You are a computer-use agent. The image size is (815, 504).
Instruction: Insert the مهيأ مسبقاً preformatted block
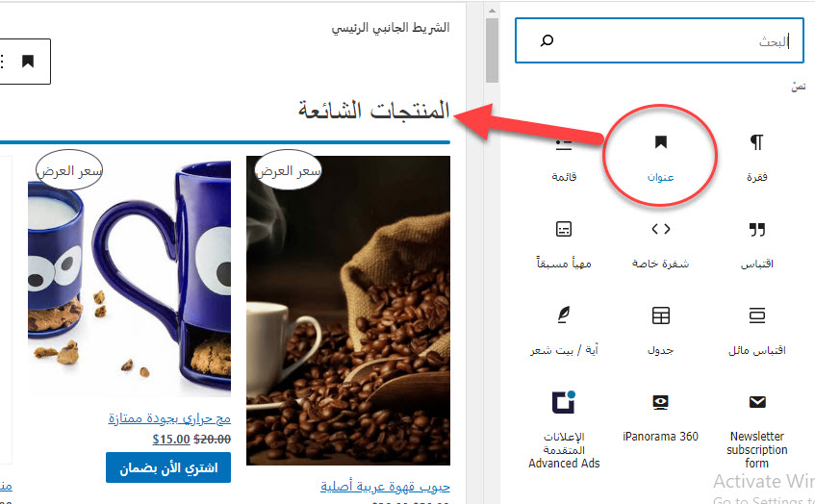pos(564,244)
